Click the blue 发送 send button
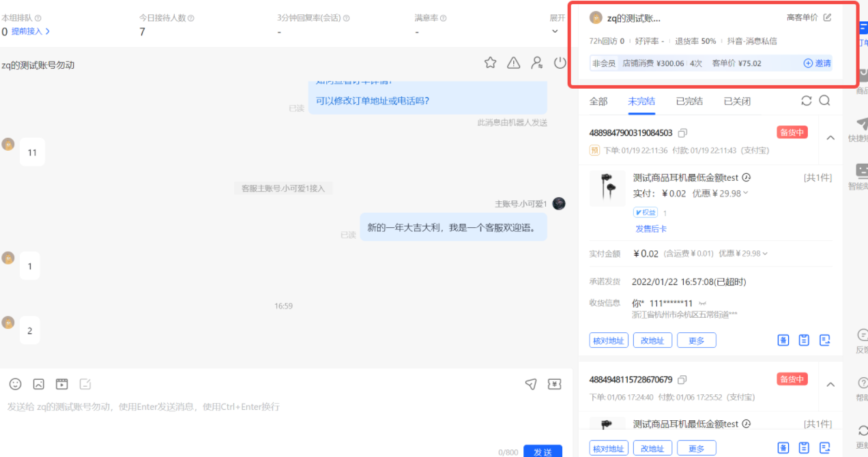The image size is (868, 457). pos(542,452)
